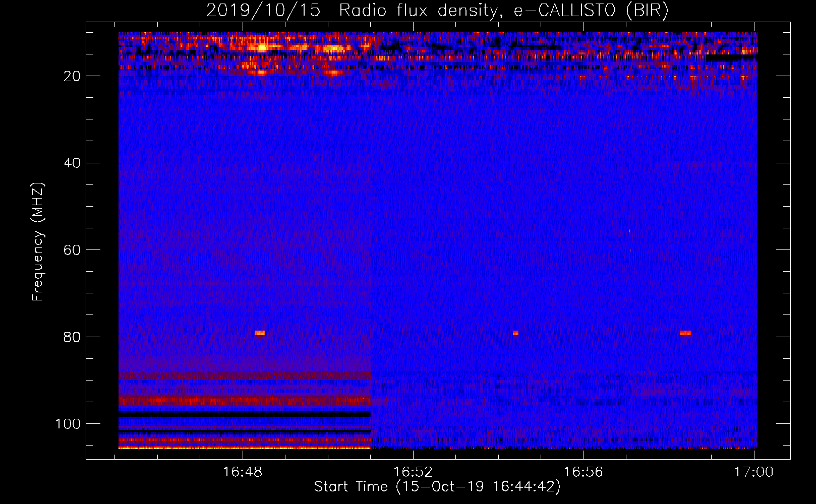Click the 16:48 time tick label
Viewport: 816px width, 504px height.
tap(243, 472)
